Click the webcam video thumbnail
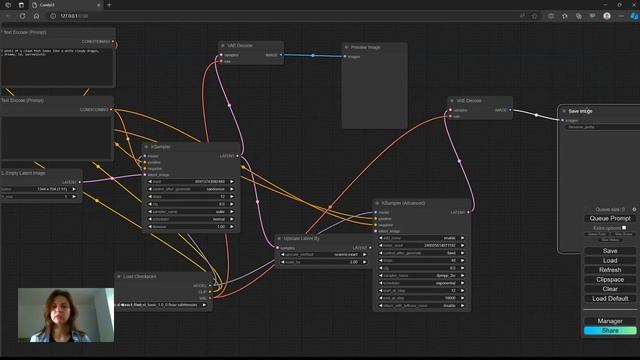The width and height of the screenshot is (640, 360). tap(66, 315)
